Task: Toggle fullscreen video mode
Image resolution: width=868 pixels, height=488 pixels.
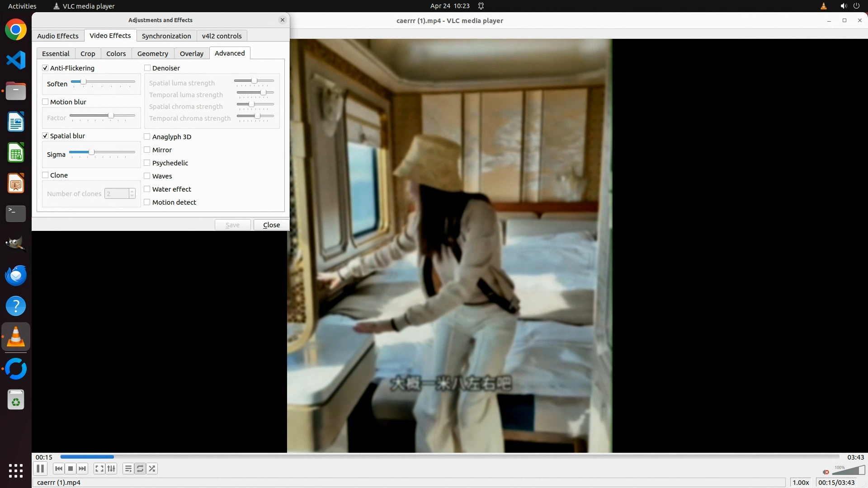Action: pos(99,469)
